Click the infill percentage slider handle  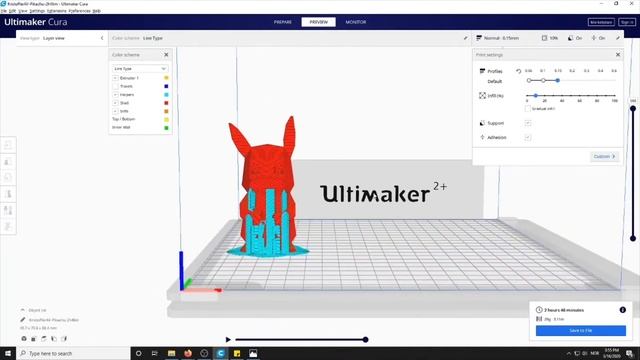(x=536, y=96)
